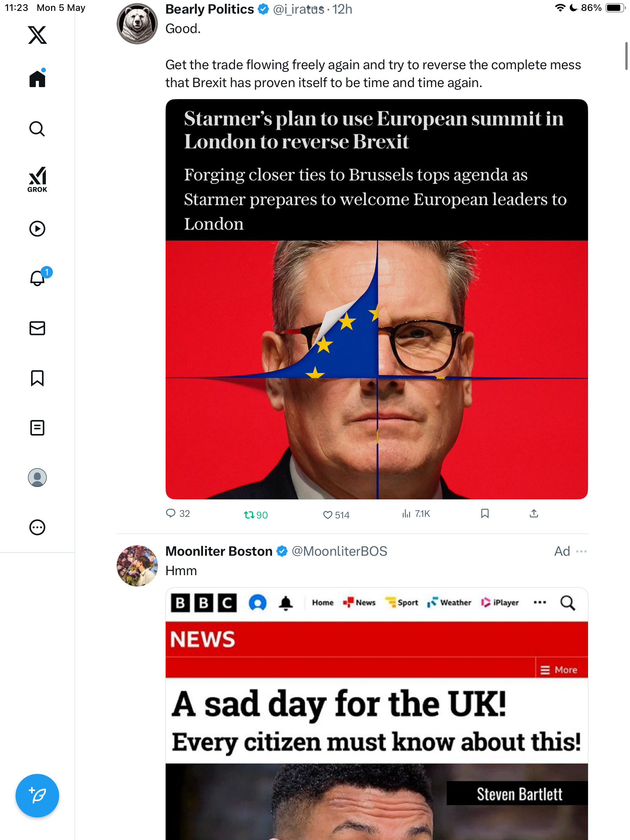Share the Bearly Politics post
Screen dimensions: 630x840
(534, 514)
